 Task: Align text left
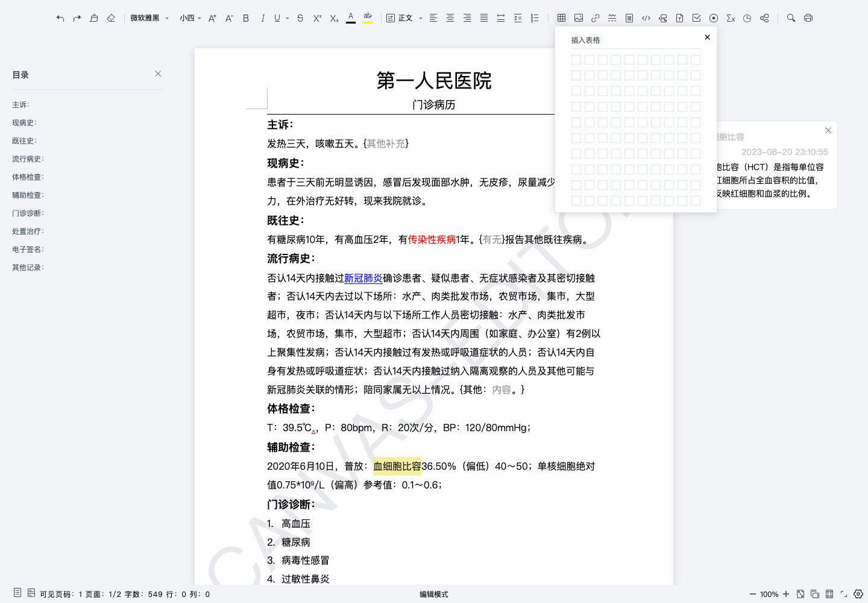coord(433,18)
